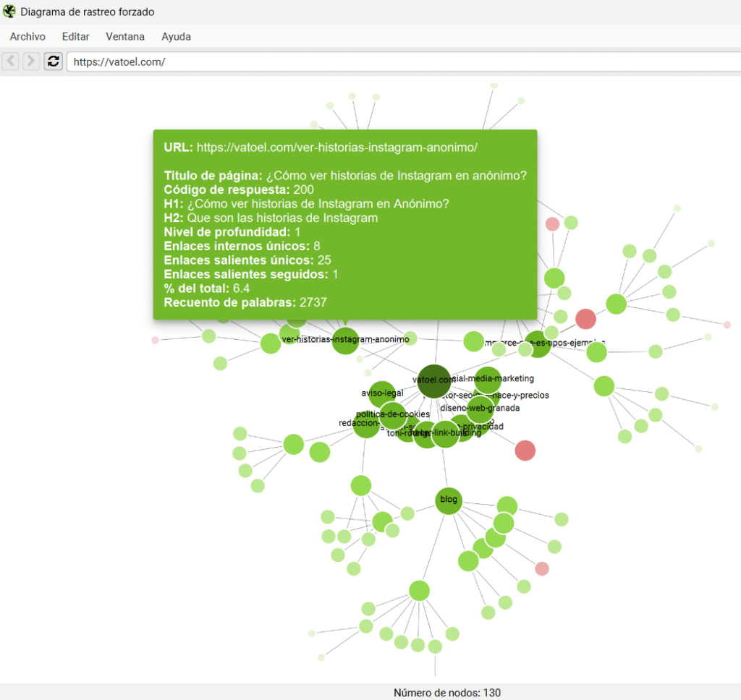Select the blog node
This screenshot has height=700, width=741.
pyautogui.click(x=447, y=500)
